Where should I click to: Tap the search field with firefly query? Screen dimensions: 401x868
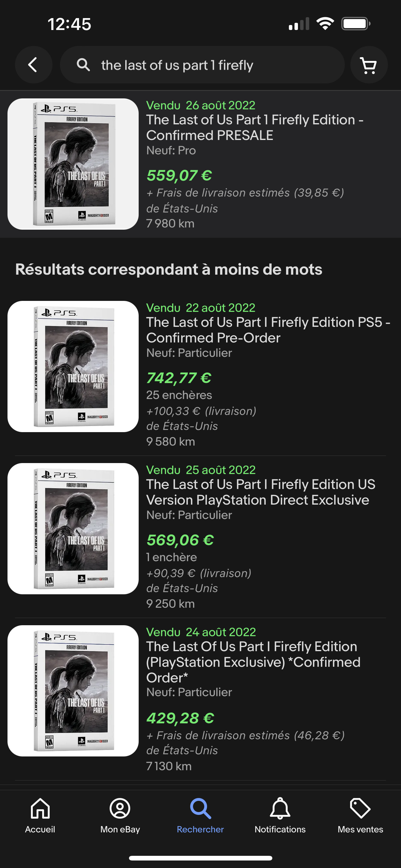click(202, 65)
